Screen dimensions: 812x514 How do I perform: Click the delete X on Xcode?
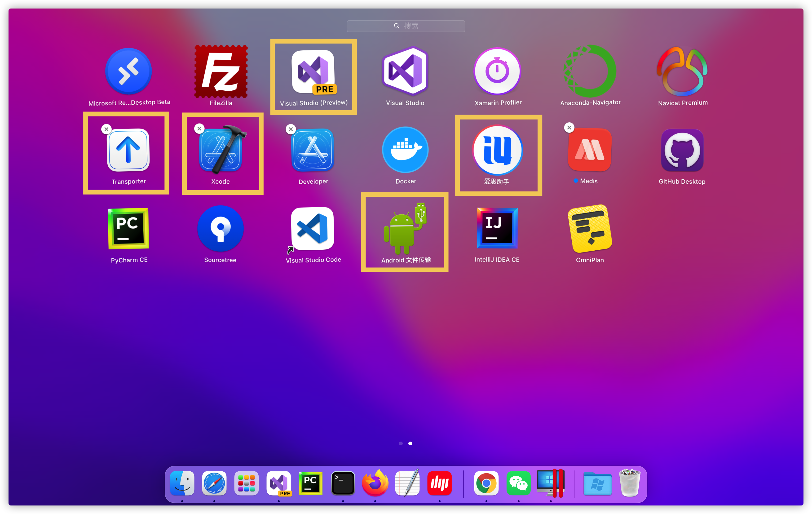(199, 128)
